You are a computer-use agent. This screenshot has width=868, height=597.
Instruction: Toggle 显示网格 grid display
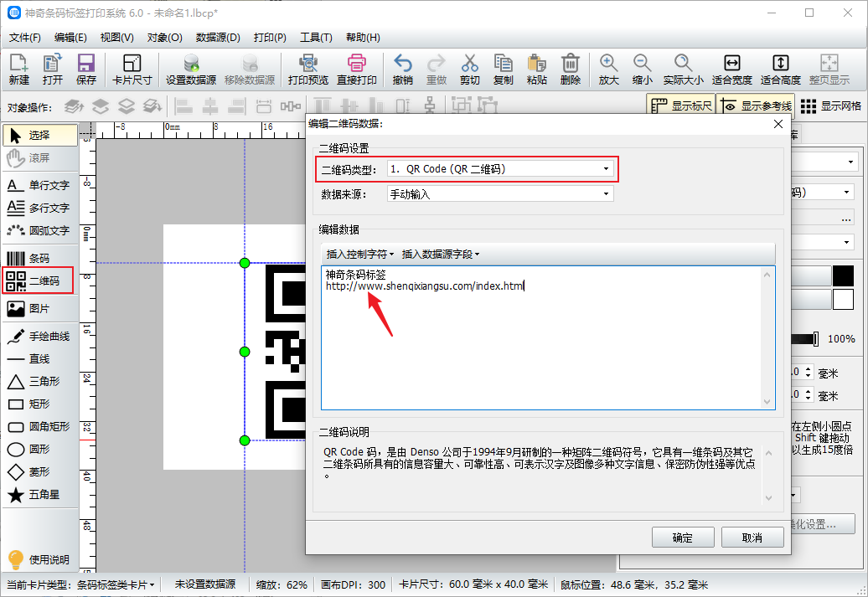(x=831, y=106)
